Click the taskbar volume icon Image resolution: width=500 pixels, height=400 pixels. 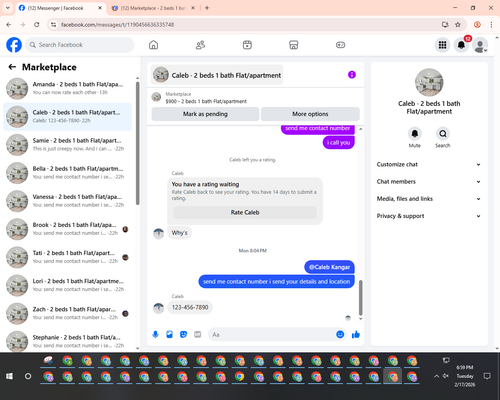click(446, 376)
